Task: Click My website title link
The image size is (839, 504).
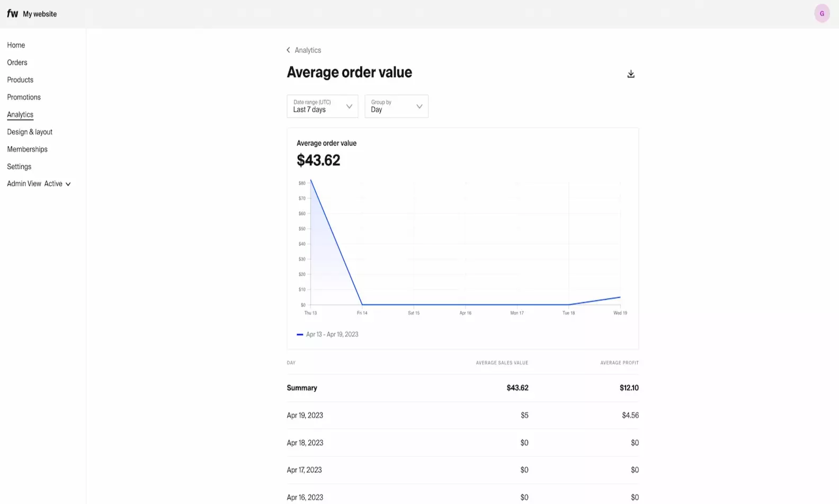Action: pos(40,14)
